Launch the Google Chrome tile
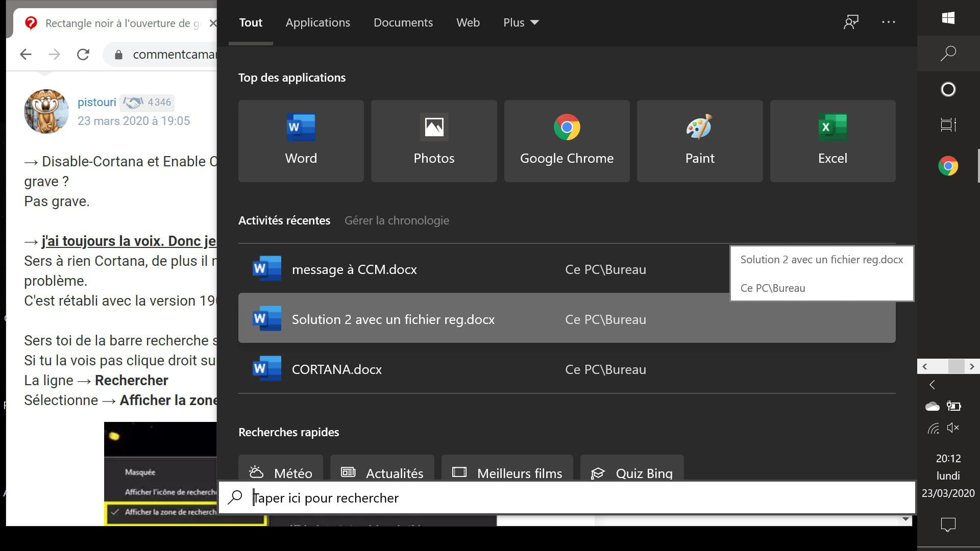Screen dimensions: 980x551 (567, 141)
